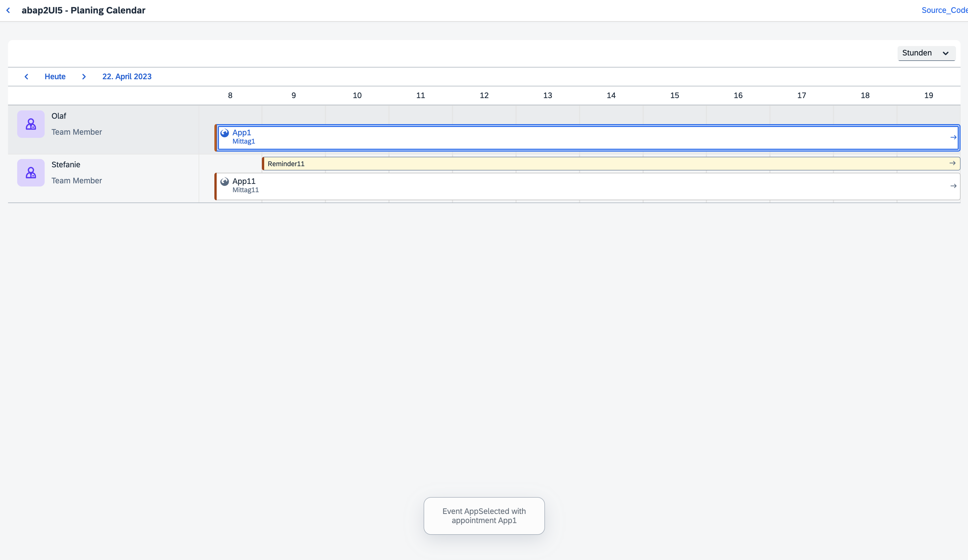Open the date picker labeled 22. April 2023
Screen dimensions: 968x560
(127, 76)
